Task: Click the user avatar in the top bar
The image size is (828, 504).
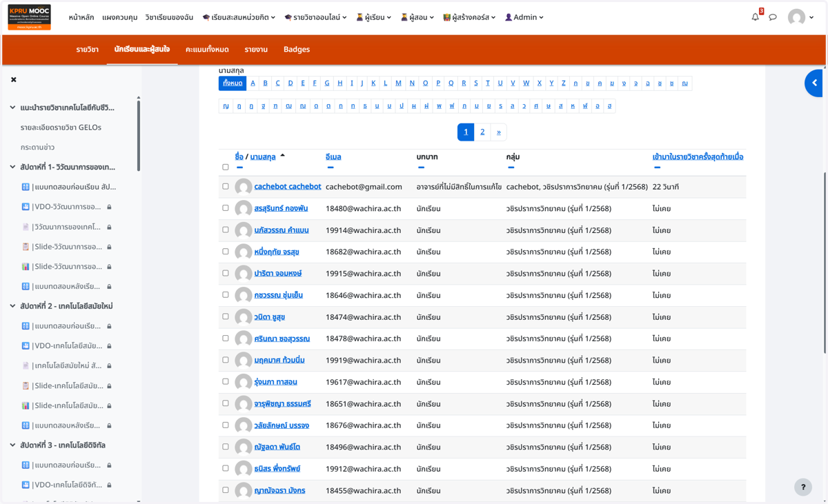Action: point(797,17)
